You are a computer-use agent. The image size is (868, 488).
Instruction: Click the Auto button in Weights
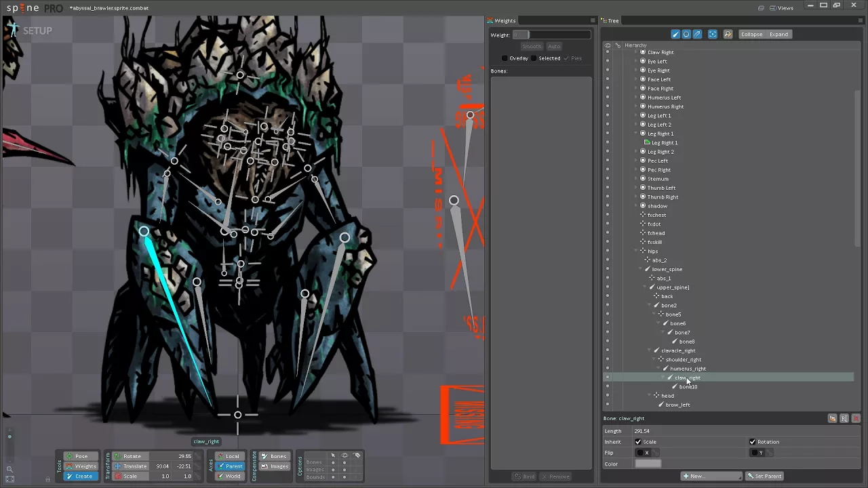tap(554, 46)
